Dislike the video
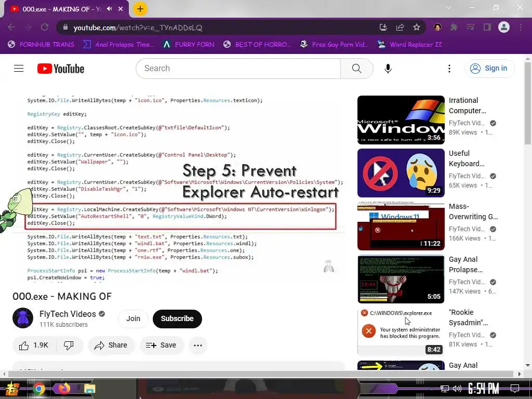Viewport: 532px width, 399px height. pos(69,345)
